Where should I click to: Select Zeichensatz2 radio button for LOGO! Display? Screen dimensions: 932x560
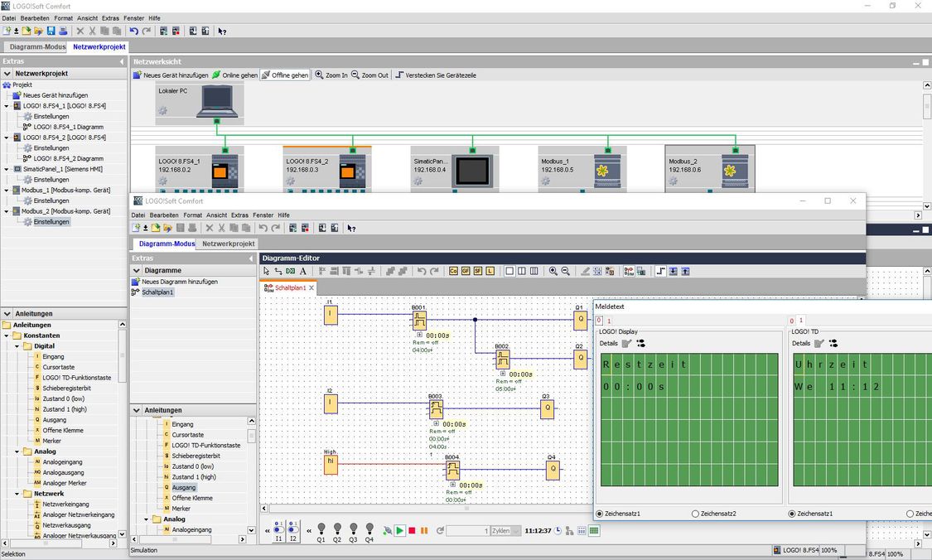point(695,514)
